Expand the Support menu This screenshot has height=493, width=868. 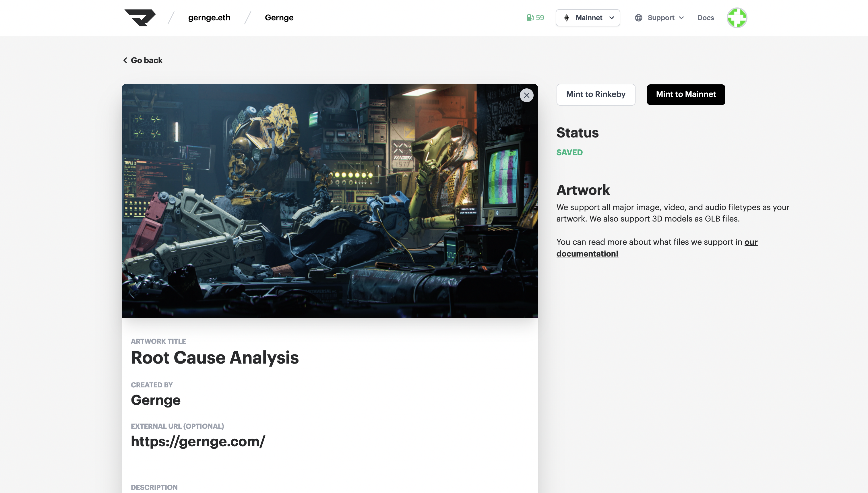659,18
